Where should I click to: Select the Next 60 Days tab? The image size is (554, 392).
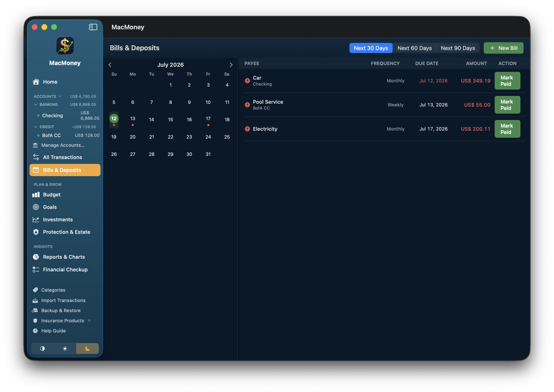(x=414, y=48)
